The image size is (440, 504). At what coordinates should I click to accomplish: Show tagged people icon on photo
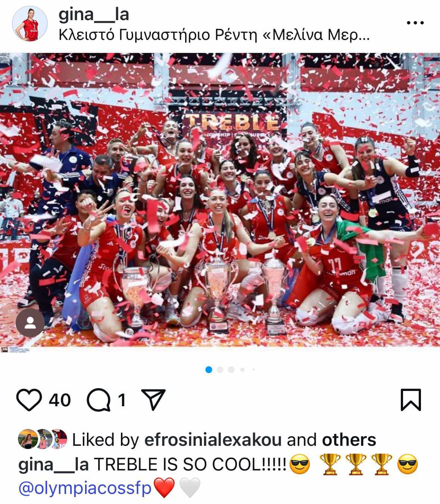tap(30, 323)
